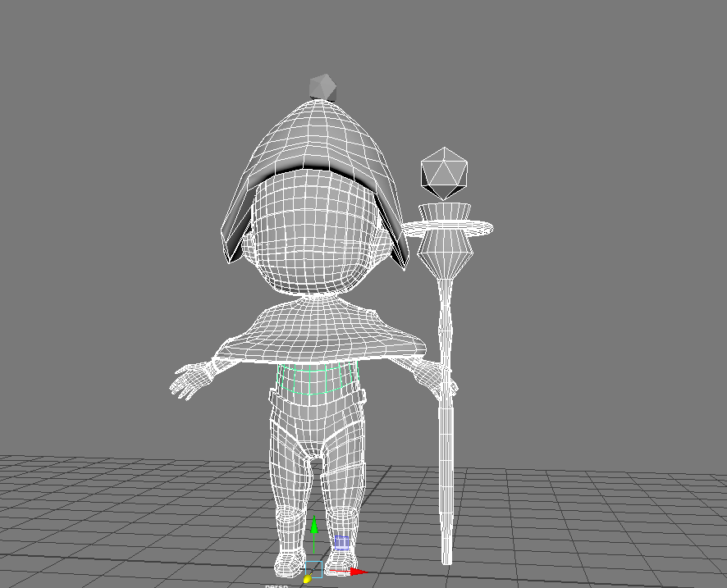Click the blue plane handle on manipulator
The image size is (727, 588).
(x=341, y=543)
